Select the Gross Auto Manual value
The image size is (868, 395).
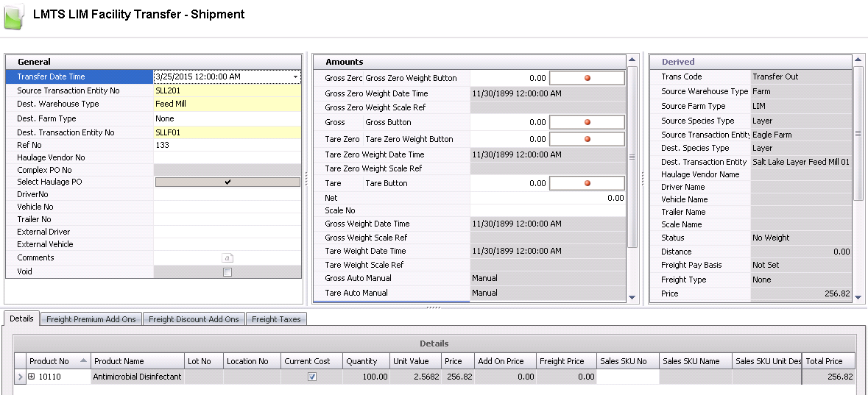point(548,278)
